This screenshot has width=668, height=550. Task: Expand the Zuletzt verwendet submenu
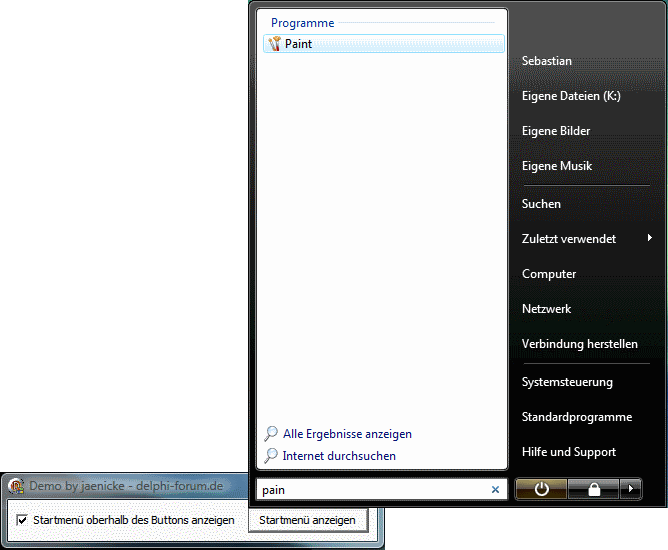[649, 238]
